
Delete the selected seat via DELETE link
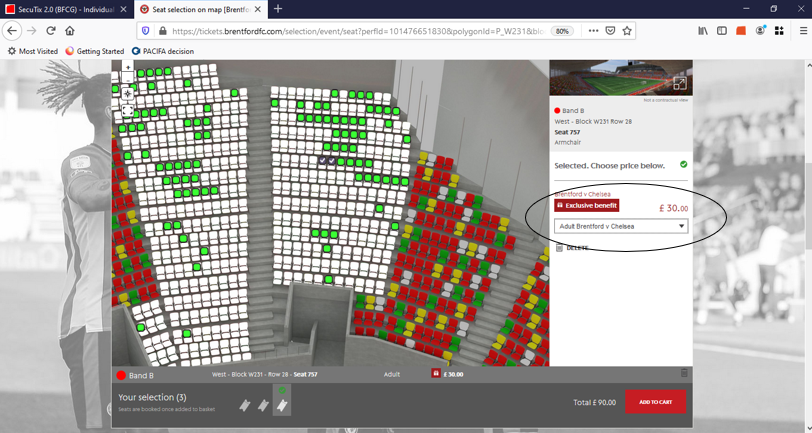click(x=572, y=248)
